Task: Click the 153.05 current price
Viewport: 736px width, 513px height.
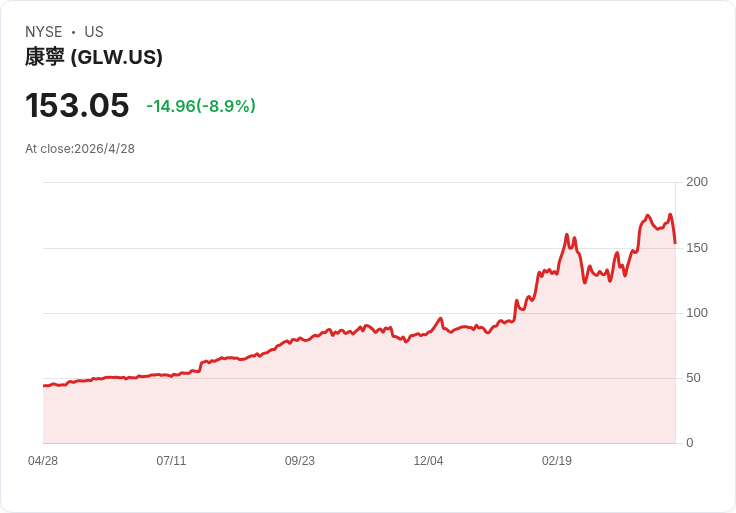Action: 77,105
